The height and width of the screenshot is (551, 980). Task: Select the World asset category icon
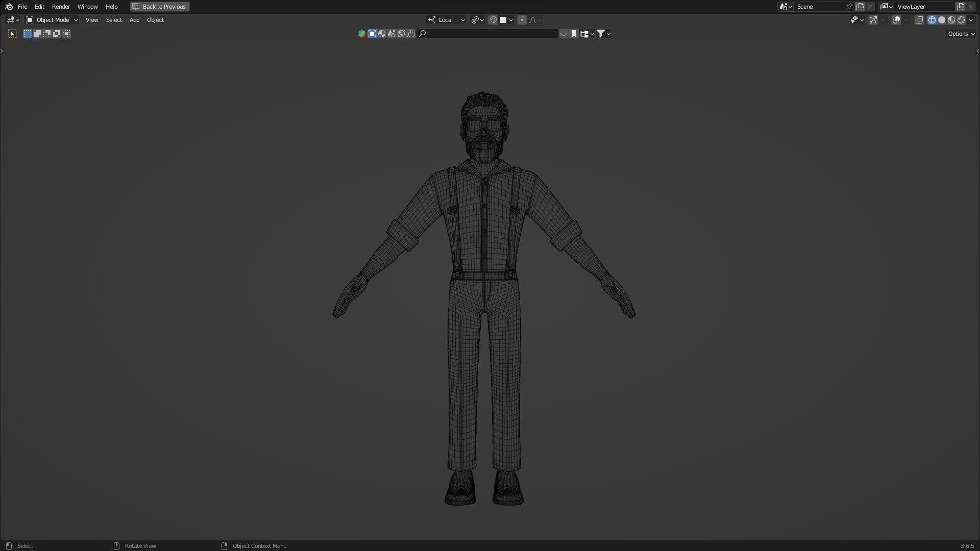click(401, 34)
